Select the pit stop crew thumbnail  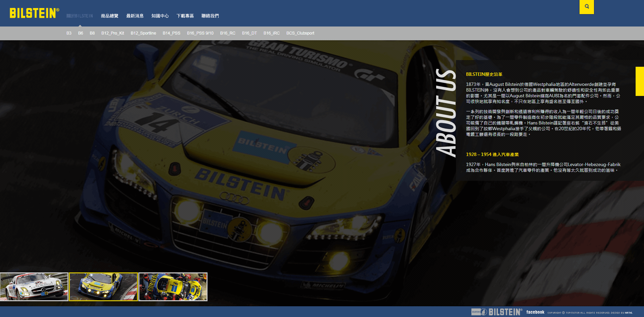click(x=173, y=287)
